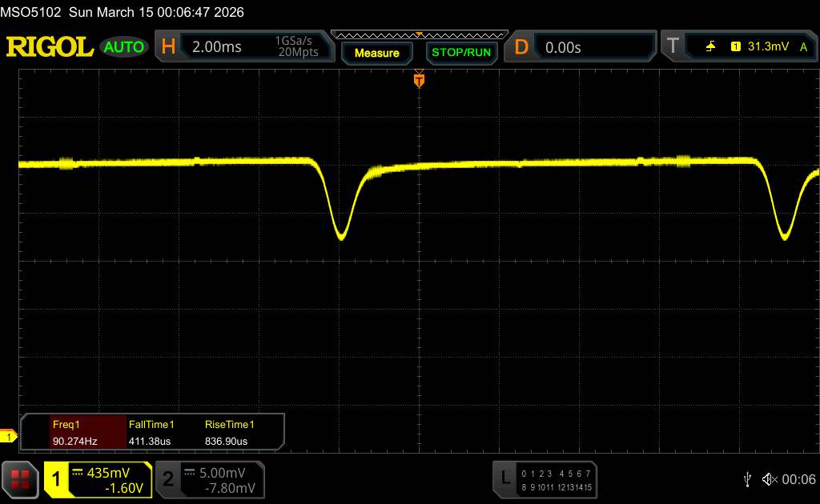The width and height of the screenshot is (820, 504).
Task: Enable channel 2 with 5.00mV scale
Action: coord(210,478)
